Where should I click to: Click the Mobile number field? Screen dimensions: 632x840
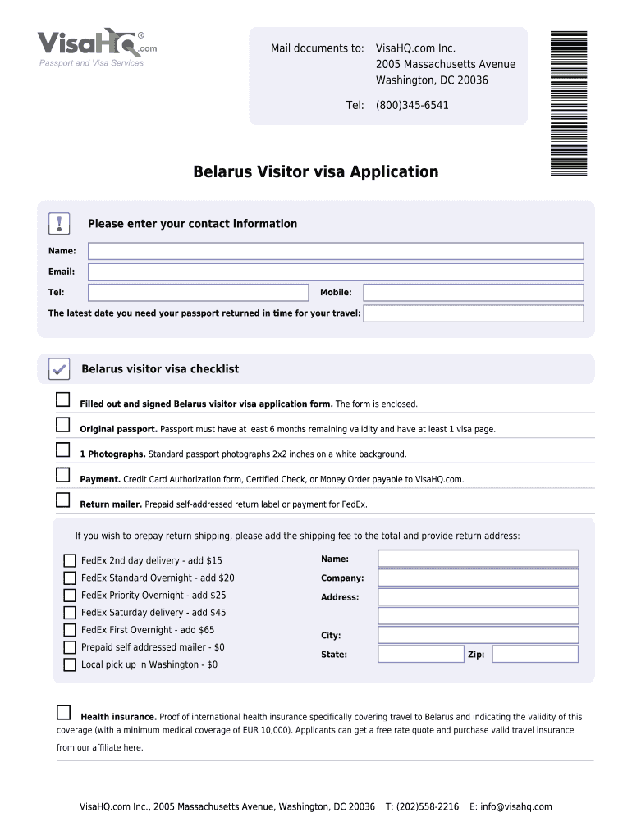point(474,293)
